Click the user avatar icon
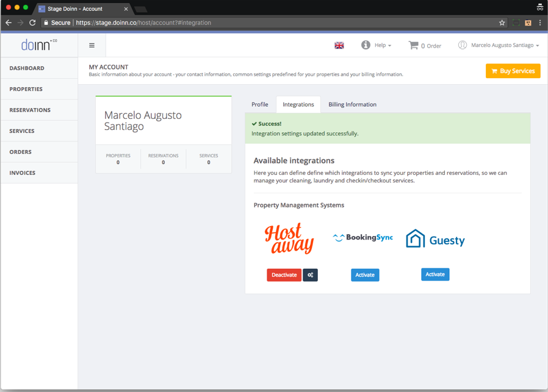The width and height of the screenshot is (548, 392). (x=463, y=45)
